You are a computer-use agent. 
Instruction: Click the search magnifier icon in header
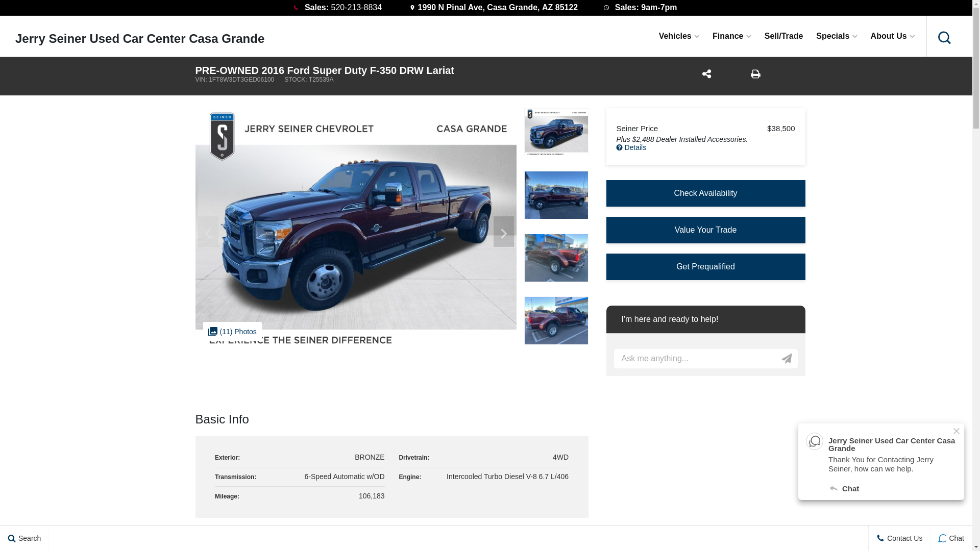point(944,37)
